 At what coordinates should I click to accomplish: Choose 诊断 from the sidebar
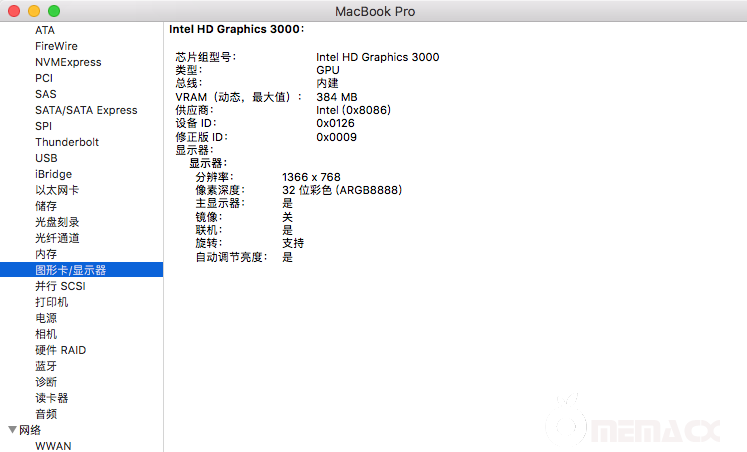pyautogui.click(x=46, y=382)
